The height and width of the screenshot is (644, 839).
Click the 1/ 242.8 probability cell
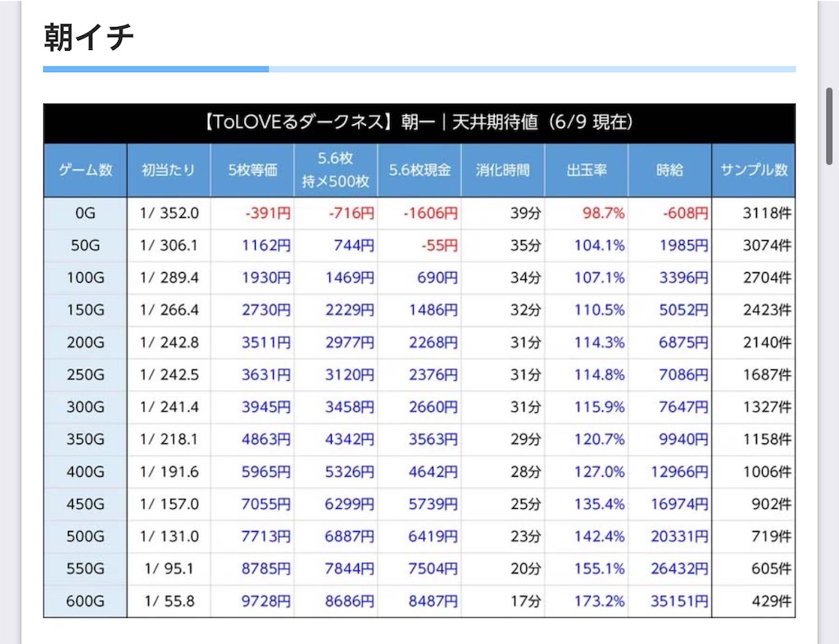pyautogui.click(x=169, y=342)
